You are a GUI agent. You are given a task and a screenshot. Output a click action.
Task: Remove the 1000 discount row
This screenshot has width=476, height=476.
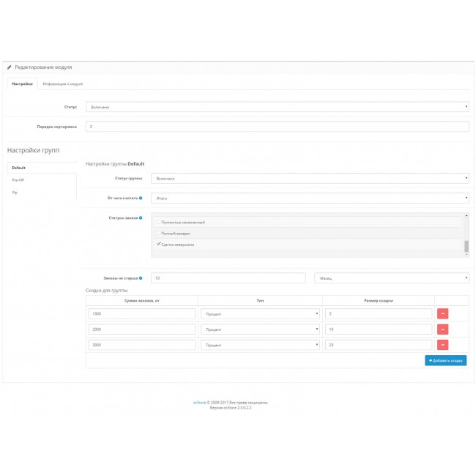[443, 313]
